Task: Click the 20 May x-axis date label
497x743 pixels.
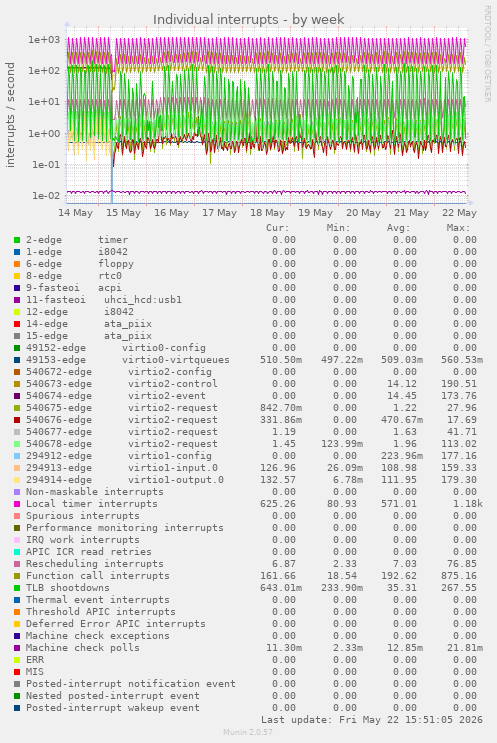Action: tap(363, 213)
